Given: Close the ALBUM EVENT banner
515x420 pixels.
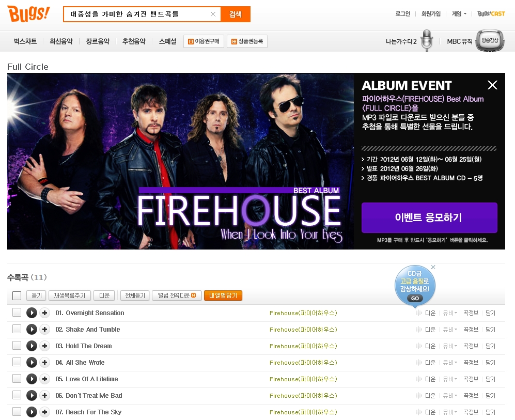Looking at the screenshot, I should pyautogui.click(x=492, y=85).
